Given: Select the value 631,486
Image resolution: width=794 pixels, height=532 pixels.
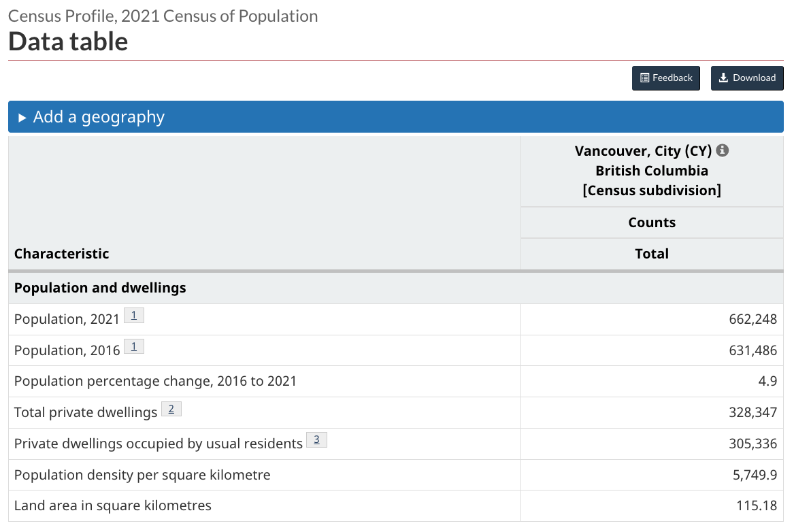Looking at the screenshot, I should tap(752, 351).
